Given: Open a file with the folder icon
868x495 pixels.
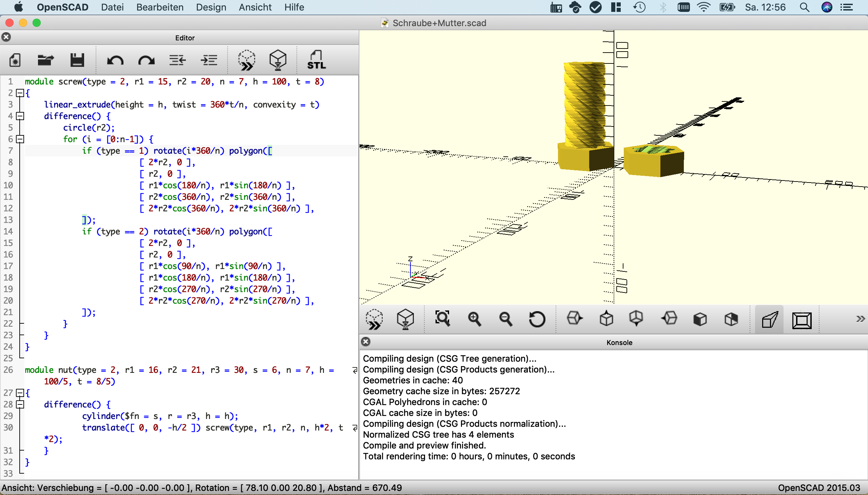Looking at the screenshot, I should (46, 60).
